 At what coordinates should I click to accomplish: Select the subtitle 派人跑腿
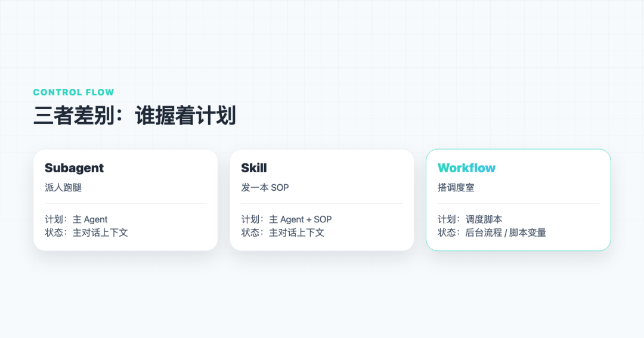63,188
